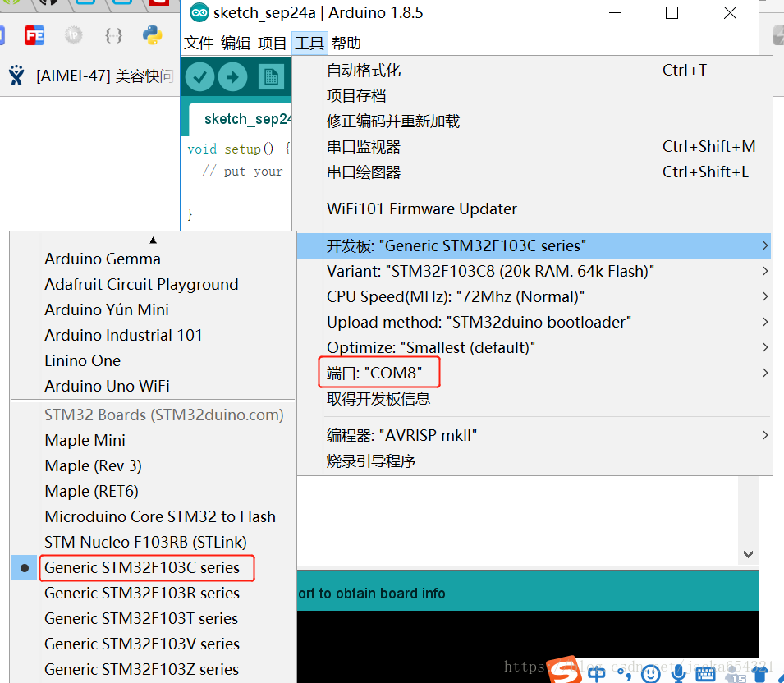Launch WiFi101 Firmware Updater

pyautogui.click(x=533, y=209)
